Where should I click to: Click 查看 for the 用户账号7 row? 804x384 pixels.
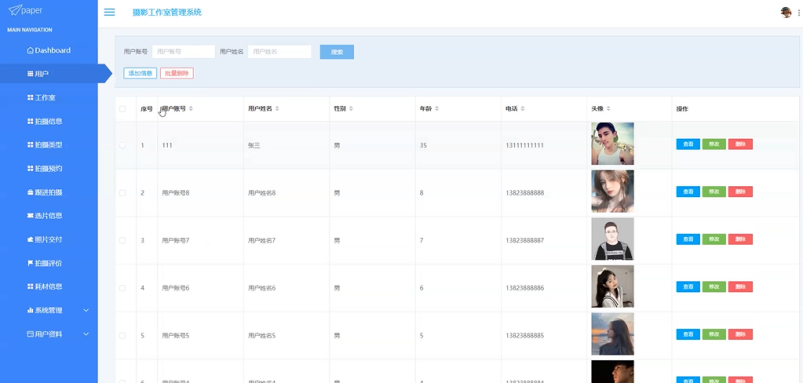[688, 239]
